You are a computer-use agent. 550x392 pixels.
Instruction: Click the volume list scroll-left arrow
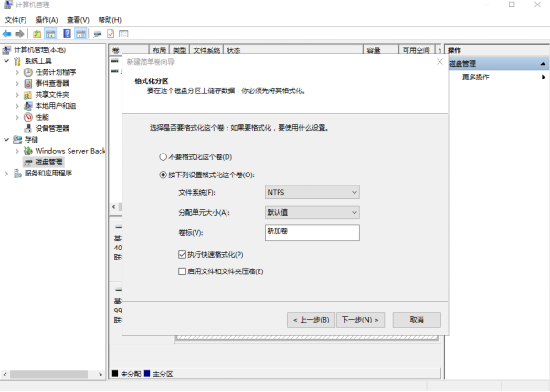[113, 207]
